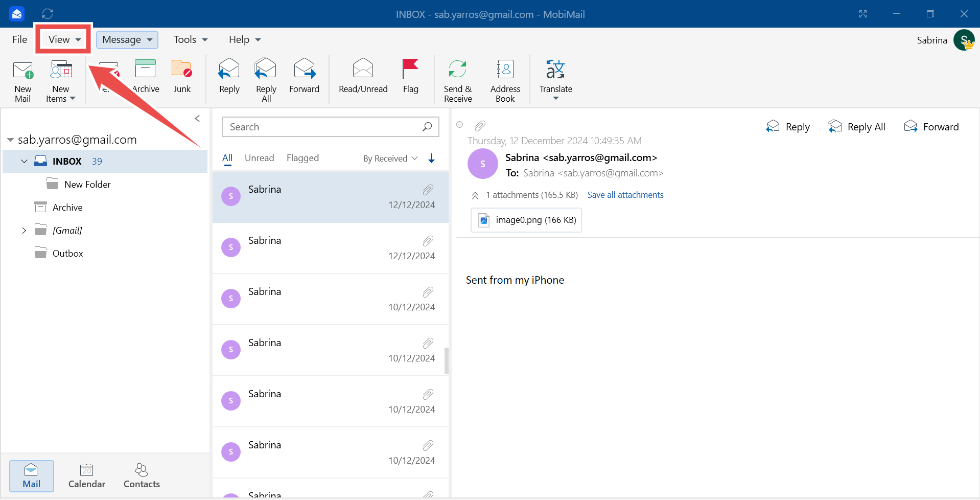The image size is (980, 500).
Task: Compose a message with New Mail
Action: click(x=22, y=81)
